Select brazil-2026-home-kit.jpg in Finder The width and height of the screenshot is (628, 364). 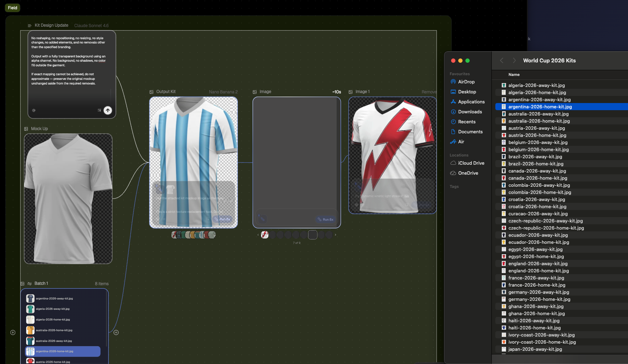562,164
